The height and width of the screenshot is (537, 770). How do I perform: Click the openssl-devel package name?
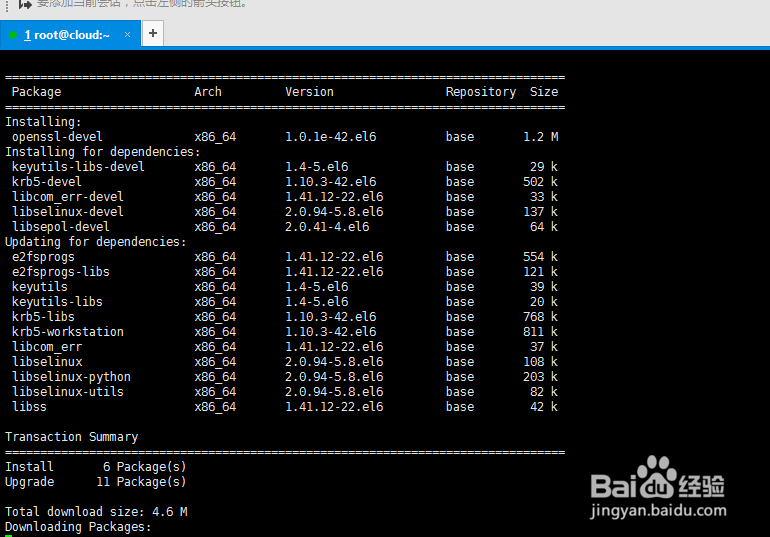(x=57, y=137)
